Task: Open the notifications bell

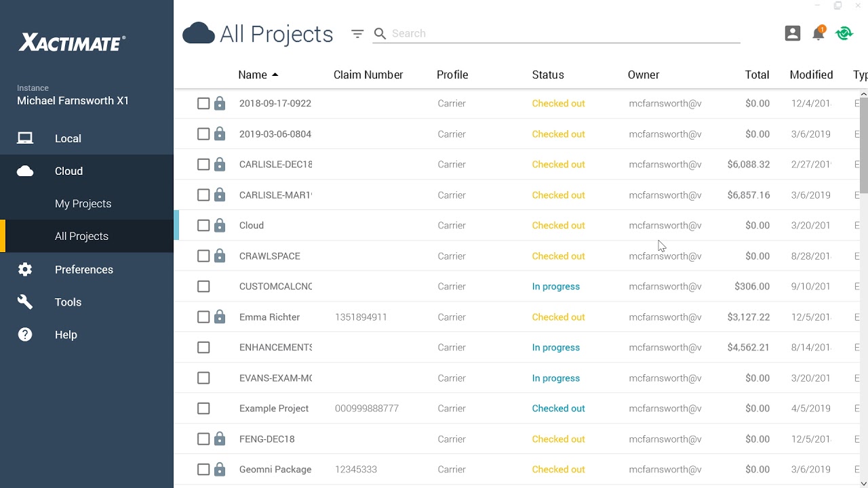Action: (x=818, y=34)
